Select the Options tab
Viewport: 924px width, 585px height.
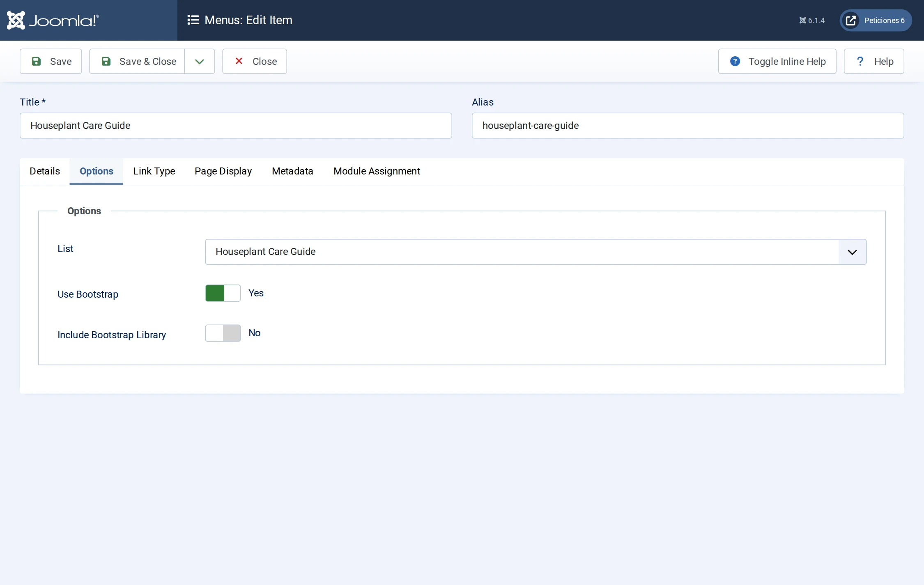[x=97, y=171]
